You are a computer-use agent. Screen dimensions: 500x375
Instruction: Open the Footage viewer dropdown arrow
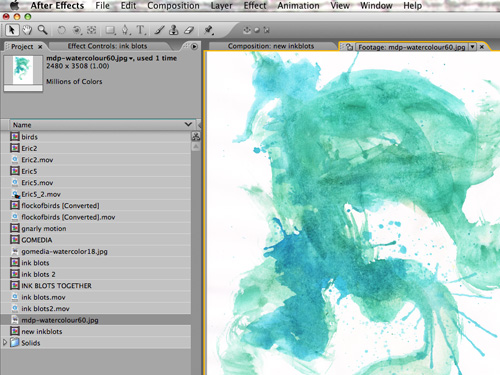(473, 47)
